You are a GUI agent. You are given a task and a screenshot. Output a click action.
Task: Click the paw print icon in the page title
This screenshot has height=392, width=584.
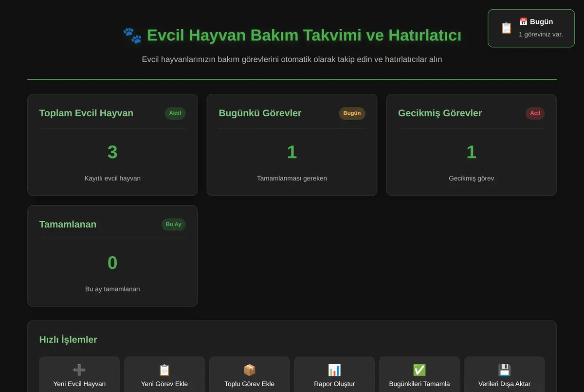click(132, 36)
